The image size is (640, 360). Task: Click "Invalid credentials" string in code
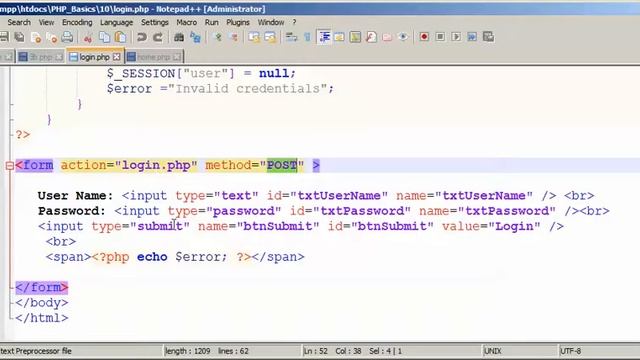coord(247,89)
